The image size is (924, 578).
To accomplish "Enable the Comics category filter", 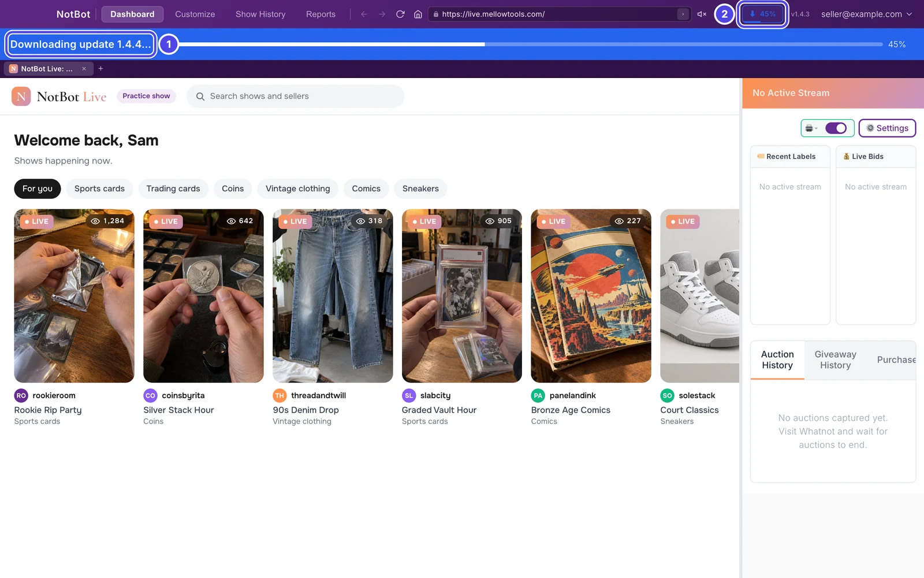I will [x=366, y=188].
